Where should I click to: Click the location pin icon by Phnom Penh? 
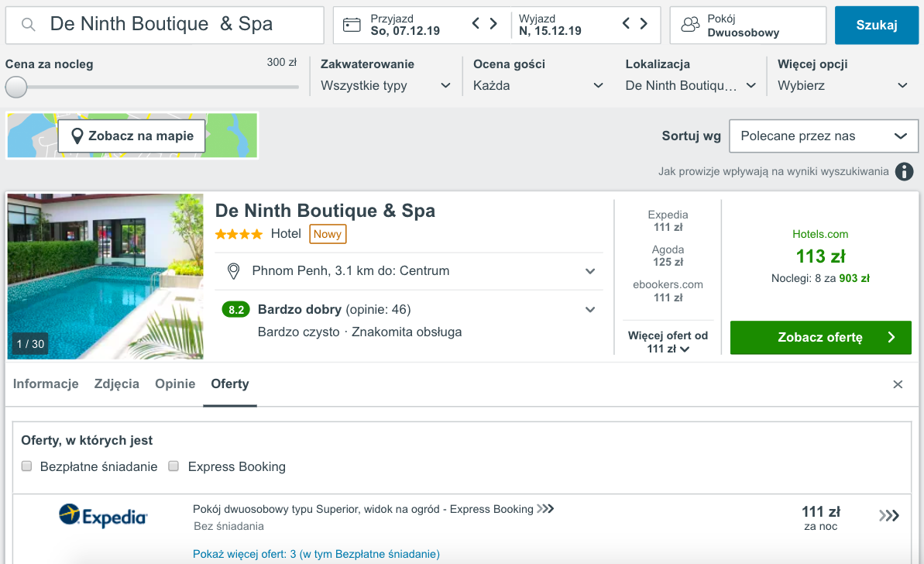(x=233, y=271)
